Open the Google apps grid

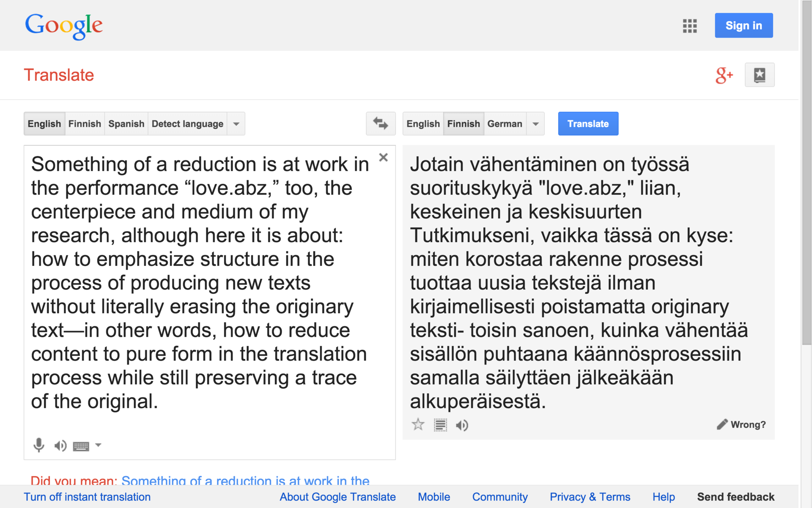(x=689, y=26)
